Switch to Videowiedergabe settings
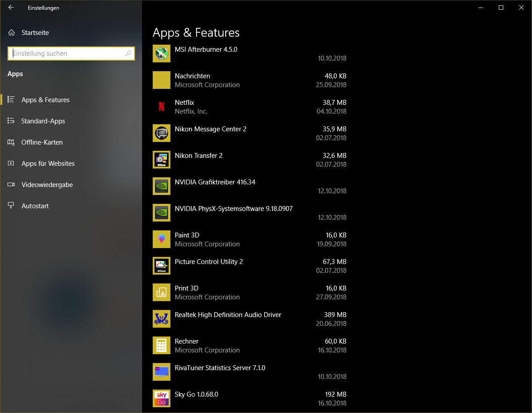The width and height of the screenshot is (532, 413). [71, 185]
